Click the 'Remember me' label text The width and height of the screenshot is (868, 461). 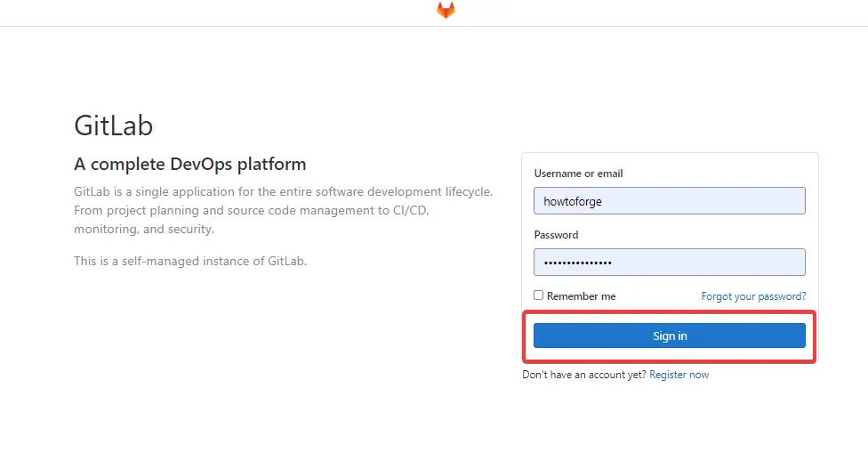[x=582, y=296]
